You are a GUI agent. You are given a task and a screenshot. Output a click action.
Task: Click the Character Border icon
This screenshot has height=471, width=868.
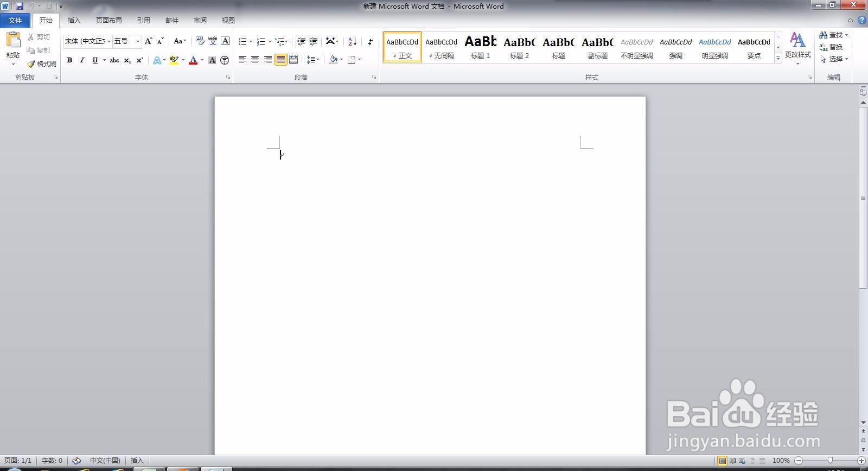[x=225, y=41]
